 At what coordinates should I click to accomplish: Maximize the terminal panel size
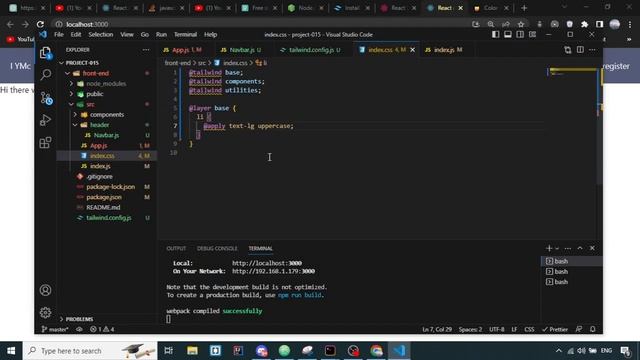[x=580, y=248]
